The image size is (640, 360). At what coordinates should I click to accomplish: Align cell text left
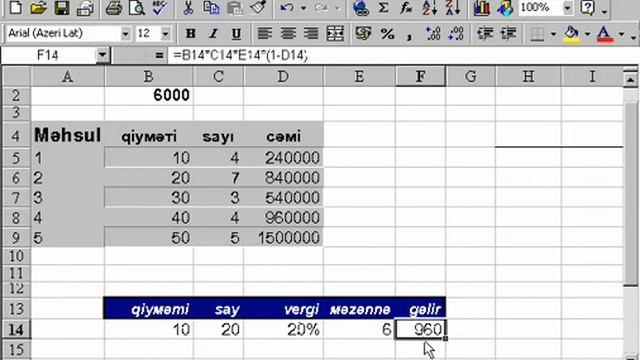(264, 33)
